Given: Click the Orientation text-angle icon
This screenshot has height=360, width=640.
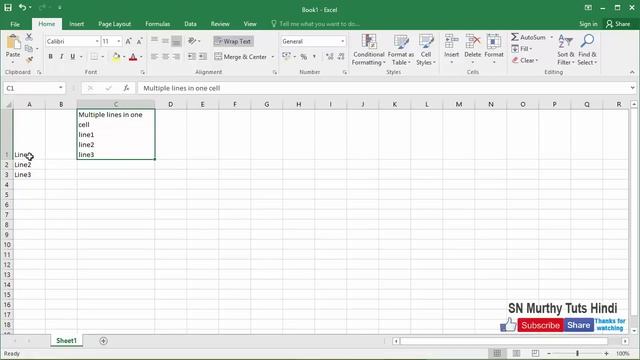Looking at the screenshot, I should tap(192, 41).
